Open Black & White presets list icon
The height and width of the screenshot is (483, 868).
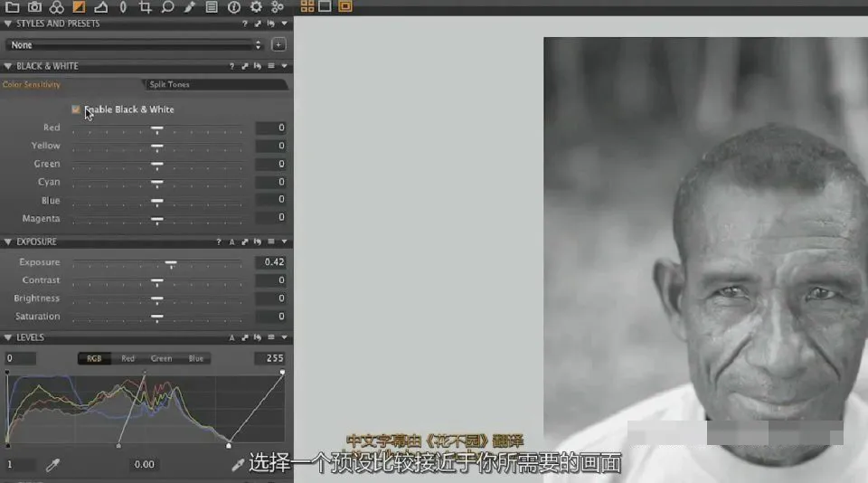pos(271,66)
